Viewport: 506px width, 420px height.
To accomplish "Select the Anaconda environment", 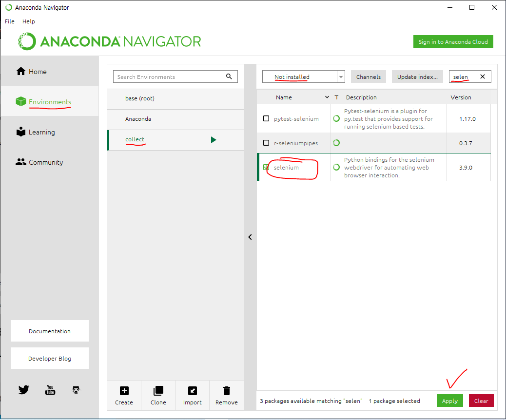I will point(175,119).
